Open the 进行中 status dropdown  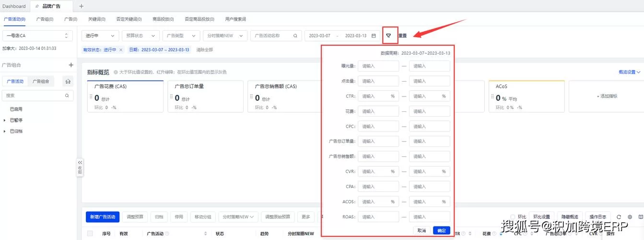(101, 36)
